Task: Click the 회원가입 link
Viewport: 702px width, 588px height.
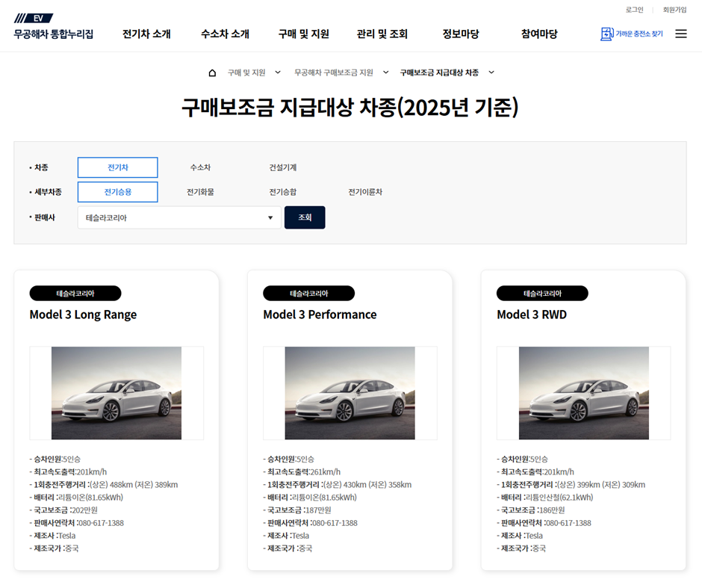Action: pos(674,10)
